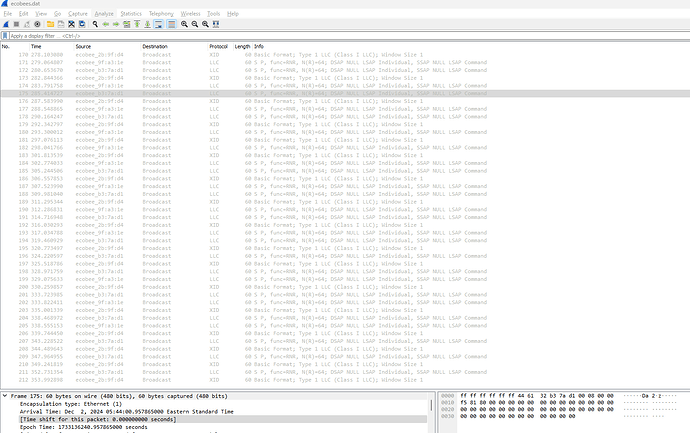Zoom out the packet text
690x433 pixels.
click(195, 24)
